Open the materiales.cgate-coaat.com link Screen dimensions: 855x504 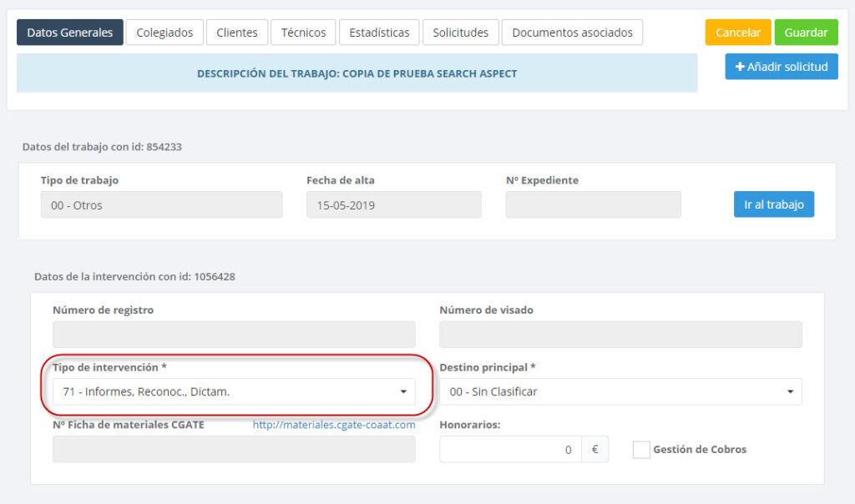(x=334, y=425)
